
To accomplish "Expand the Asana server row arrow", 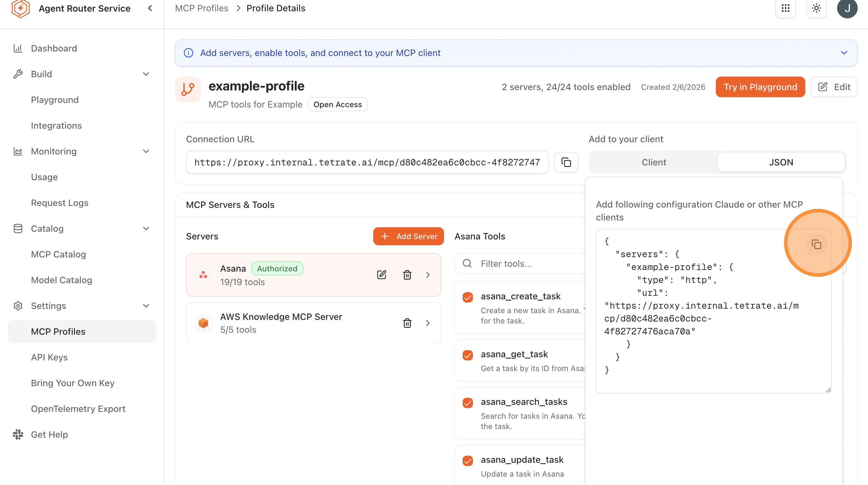I will 428,275.
